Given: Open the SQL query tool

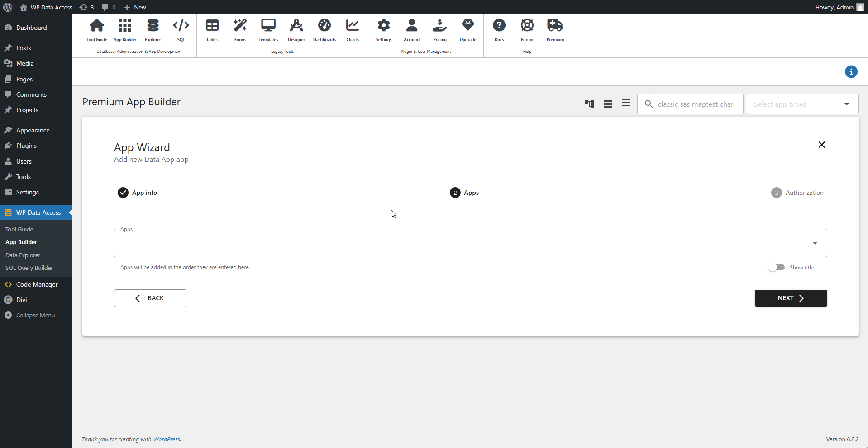Looking at the screenshot, I should pos(181,29).
